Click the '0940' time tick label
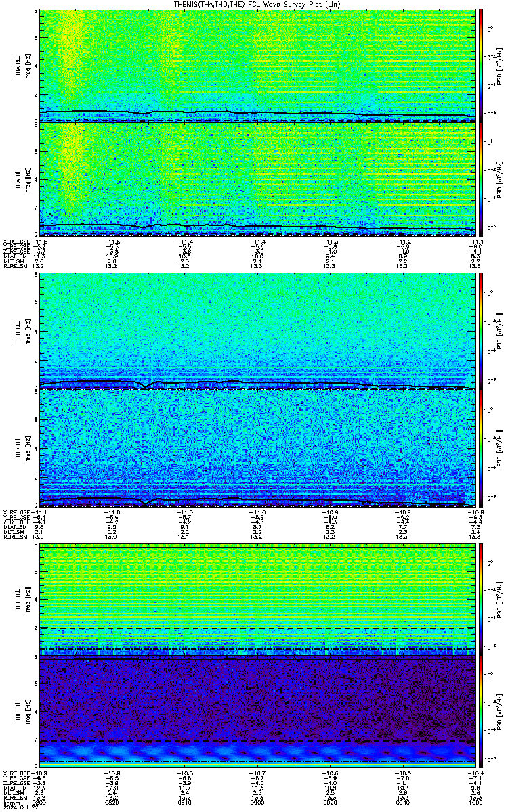This screenshot has width=508, height=812. coord(402,801)
